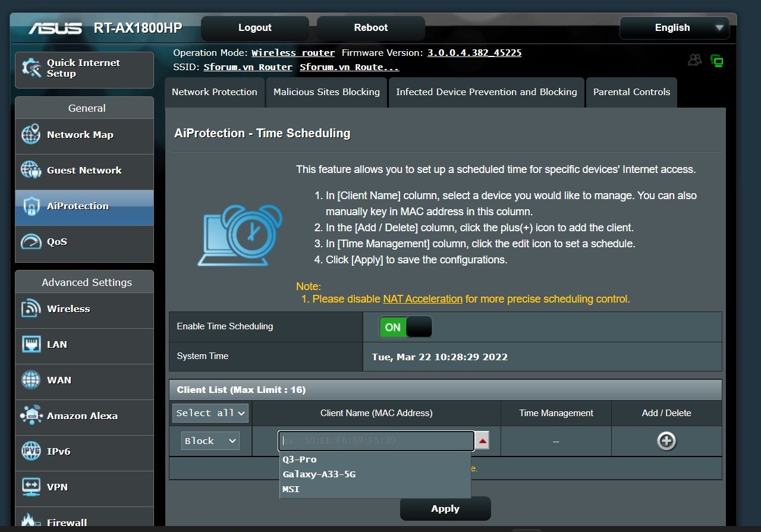761x532 pixels.
Task: Open Network Map in sidebar
Action: point(84,136)
